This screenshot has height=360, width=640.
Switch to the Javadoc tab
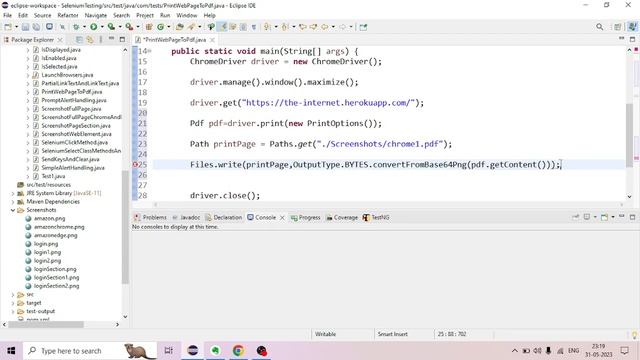click(186, 218)
